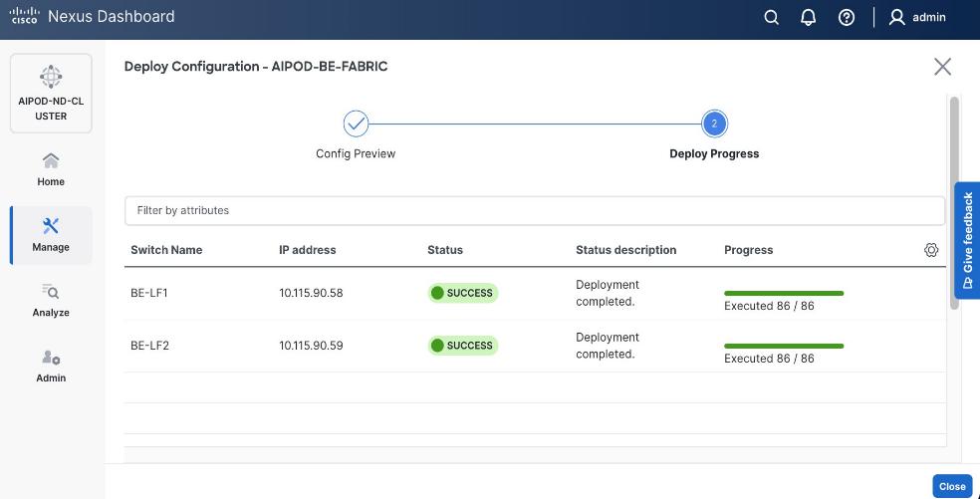Click the Deploy Progress step 2 circle
This screenshot has width=980, height=499.
coord(714,124)
